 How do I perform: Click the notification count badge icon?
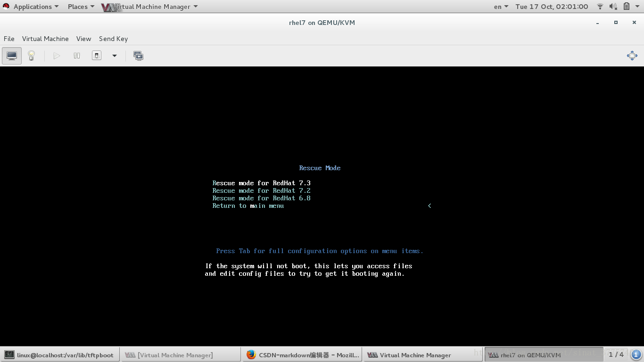tap(636, 354)
